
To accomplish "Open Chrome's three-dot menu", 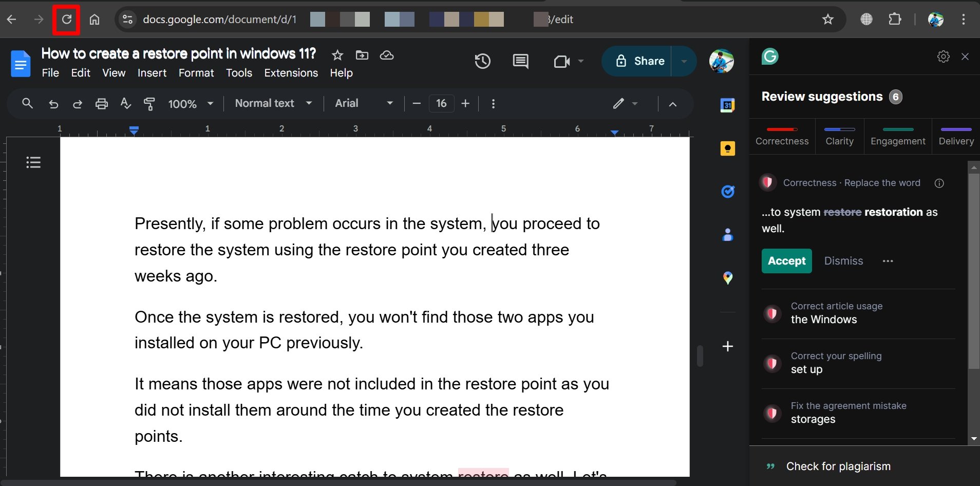I will pos(963,20).
